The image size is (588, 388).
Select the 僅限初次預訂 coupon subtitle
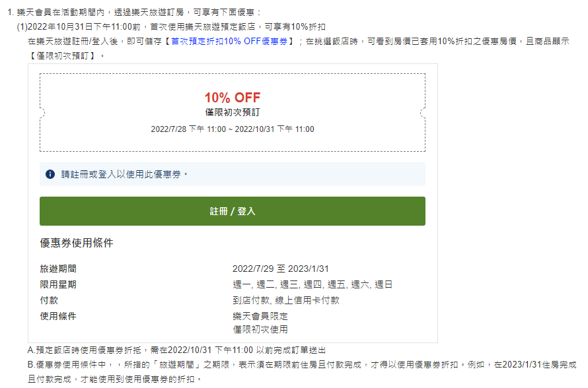233,112
